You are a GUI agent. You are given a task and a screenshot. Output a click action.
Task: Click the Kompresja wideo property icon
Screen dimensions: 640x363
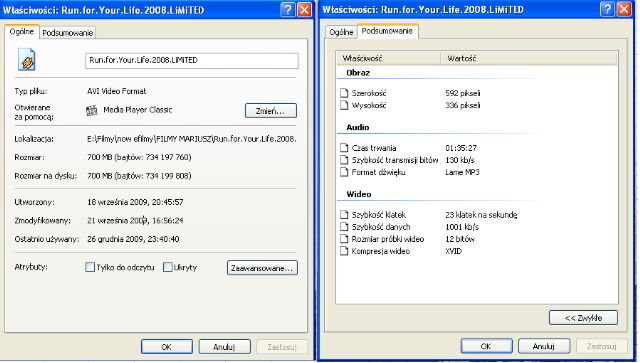pos(344,251)
